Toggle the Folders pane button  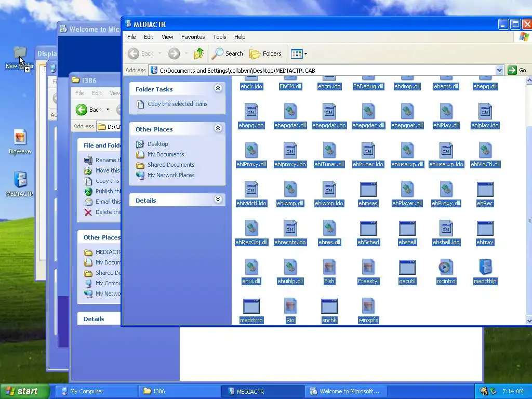[x=265, y=54]
